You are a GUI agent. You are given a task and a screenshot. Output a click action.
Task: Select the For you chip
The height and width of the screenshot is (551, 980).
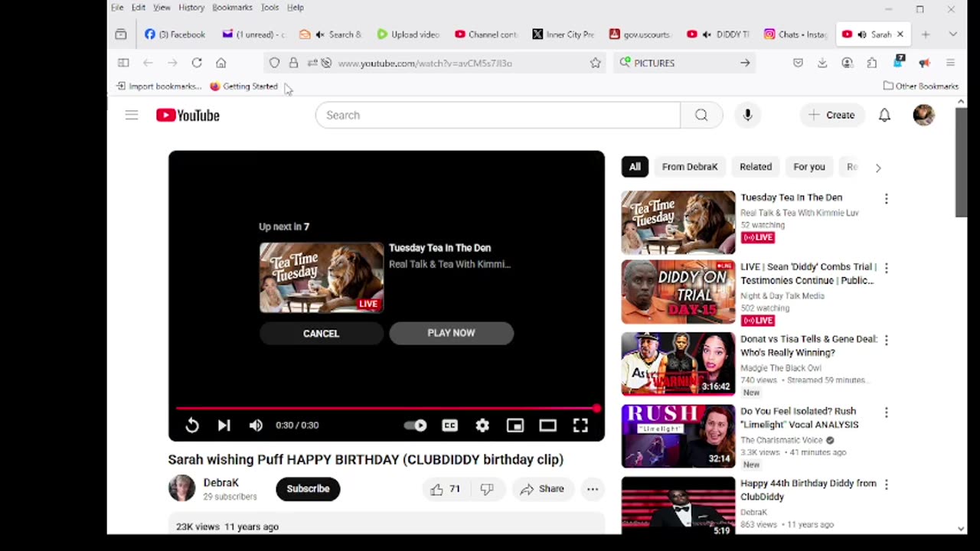[x=809, y=167]
